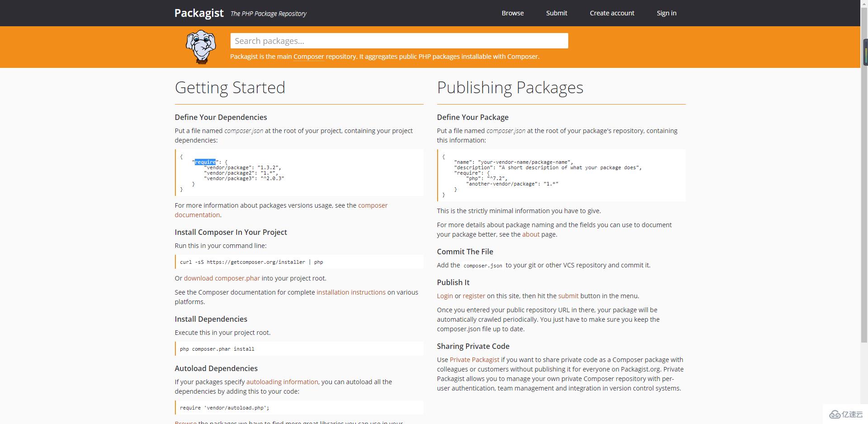868x424 pixels.
Task: Follow the submit link in Publish It text
Action: 568,296
